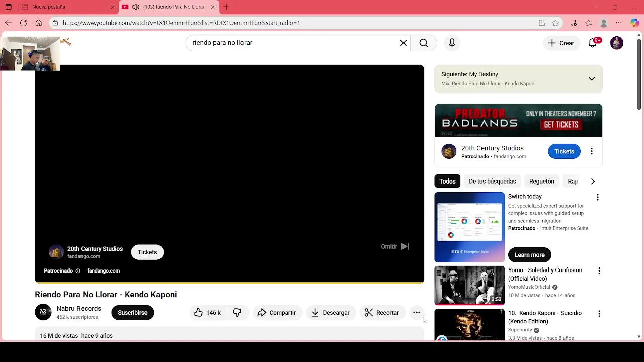The width and height of the screenshot is (644, 362).
Task: Click the yellow ad progress bar
Action: (x=229, y=283)
